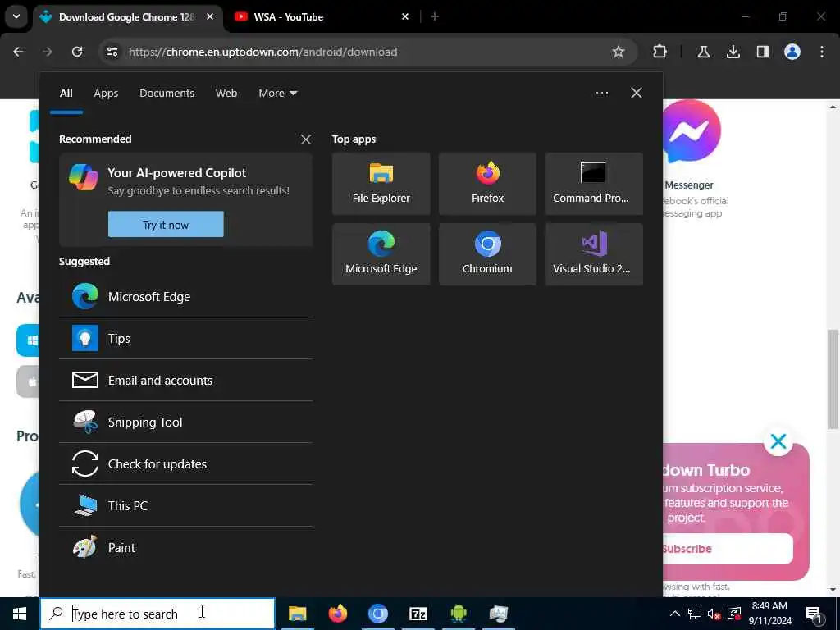This screenshot has height=630, width=840.
Task: Open Tips from Suggested list
Action: (185, 338)
